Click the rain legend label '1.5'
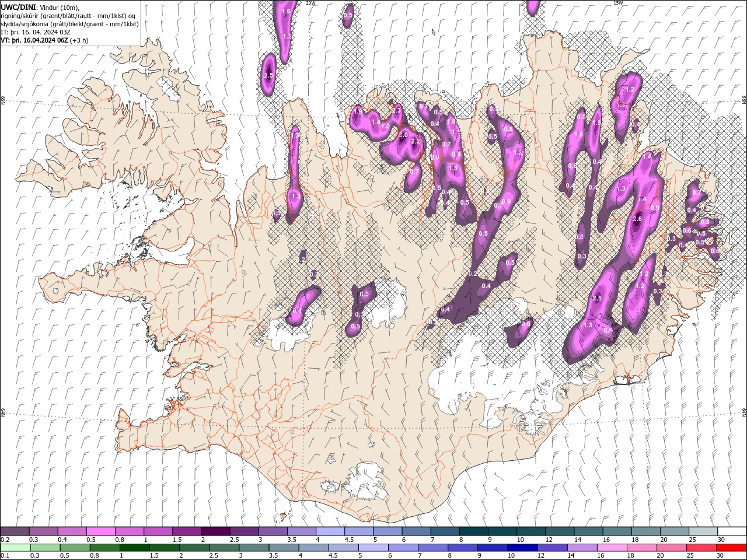747x560 pixels. tap(155, 556)
